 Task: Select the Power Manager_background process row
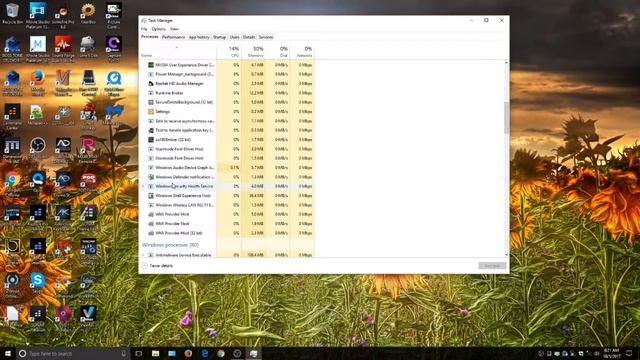(227, 74)
